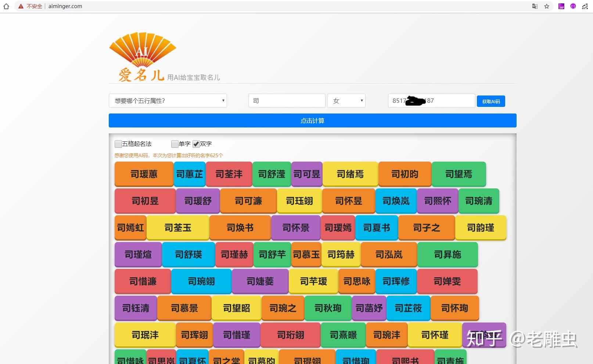
Task: Click the purple tile 司瑗舒
Action: pos(198,201)
